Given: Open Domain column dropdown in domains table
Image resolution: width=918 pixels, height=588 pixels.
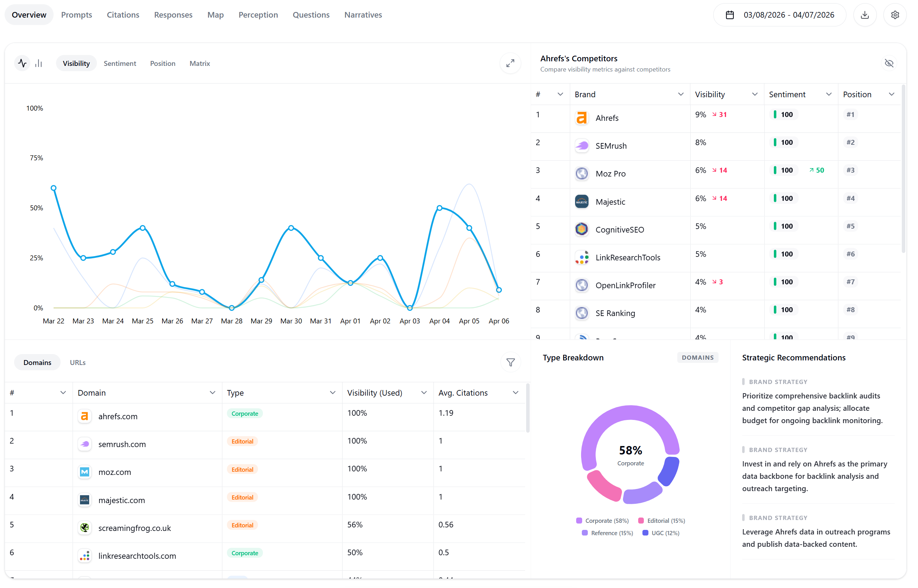Looking at the screenshot, I should pos(212,392).
